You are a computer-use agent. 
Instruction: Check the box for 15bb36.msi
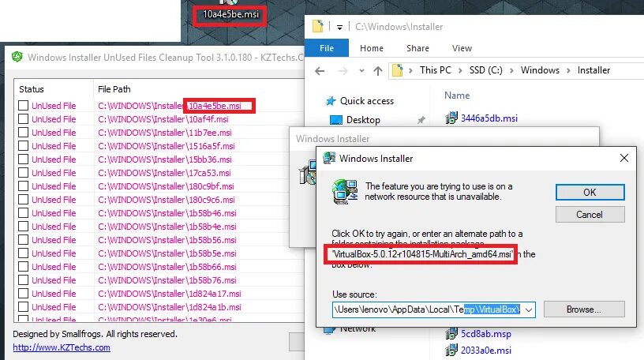(24, 159)
